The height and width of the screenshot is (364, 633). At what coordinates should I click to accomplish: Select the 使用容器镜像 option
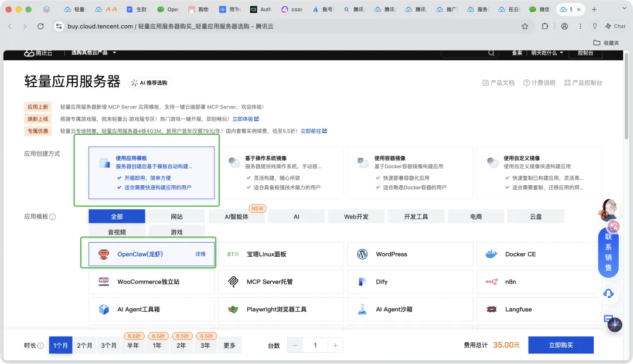click(410, 173)
